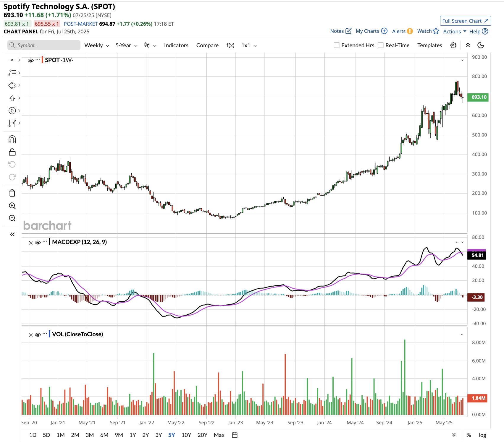504x442 pixels.
Task: Switch to percent scale
Action: [x=469, y=435]
